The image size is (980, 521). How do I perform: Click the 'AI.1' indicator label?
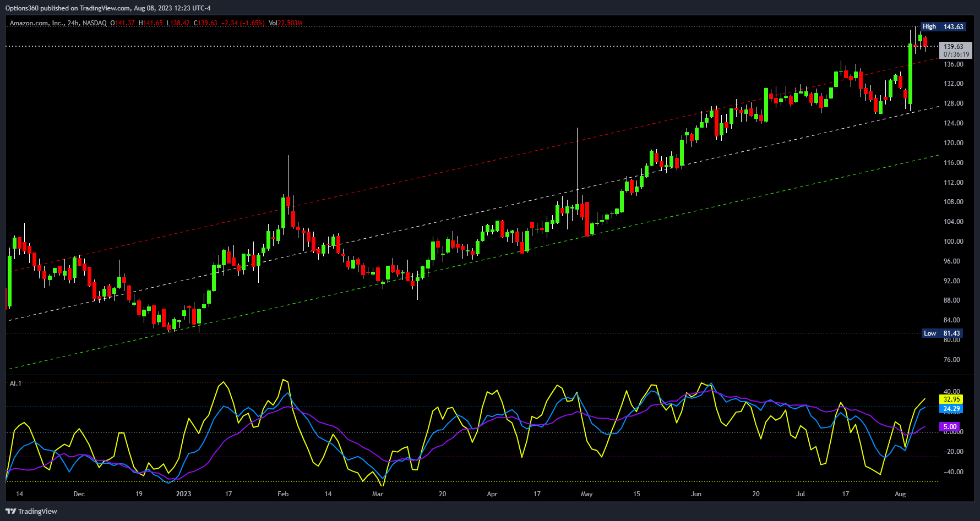pos(15,383)
